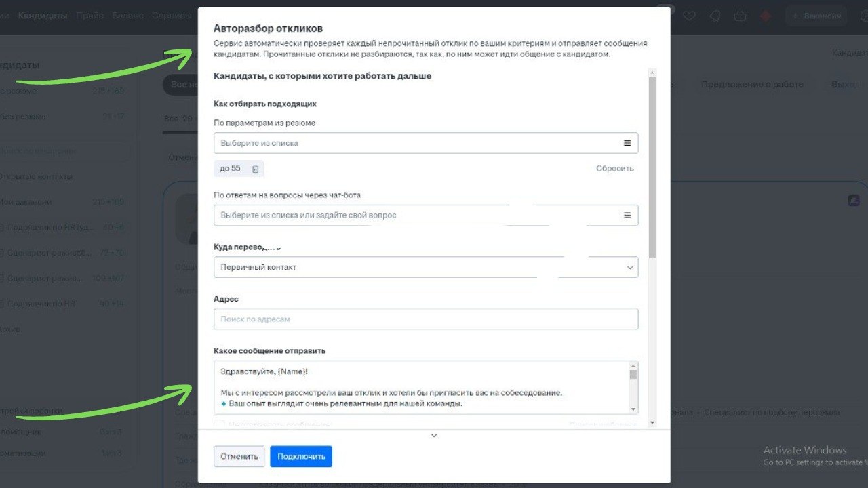Click the "Поиск по адресам" input field
This screenshot has width=868, height=488.
[x=426, y=319]
